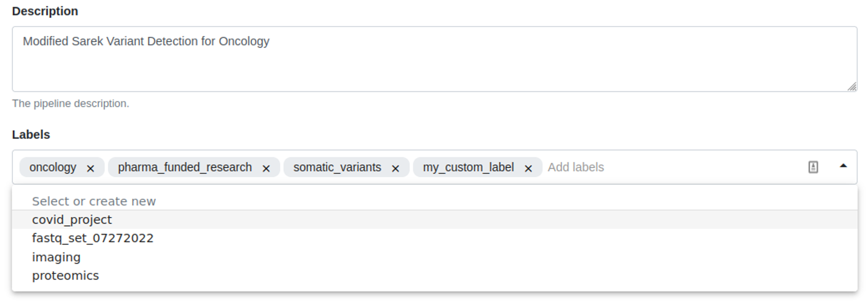868x302 pixels.
Task: Pick the imaging label option
Action: [x=56, y=257]
